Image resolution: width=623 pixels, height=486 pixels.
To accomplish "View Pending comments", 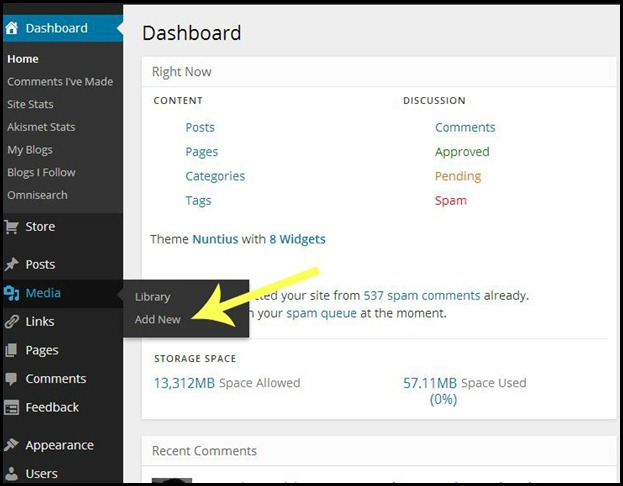I will tap(458, 176).
